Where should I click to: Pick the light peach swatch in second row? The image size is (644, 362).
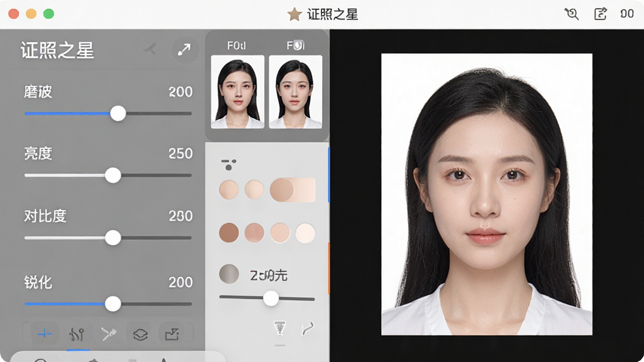[280, 233]
